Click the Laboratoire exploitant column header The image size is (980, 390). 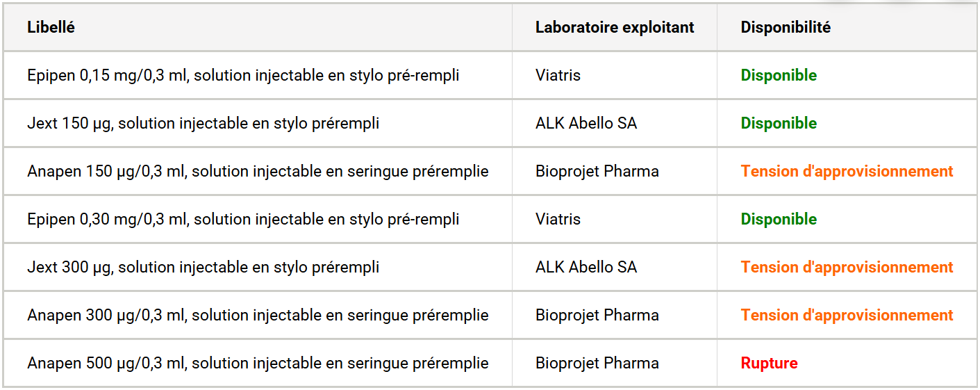615,27
